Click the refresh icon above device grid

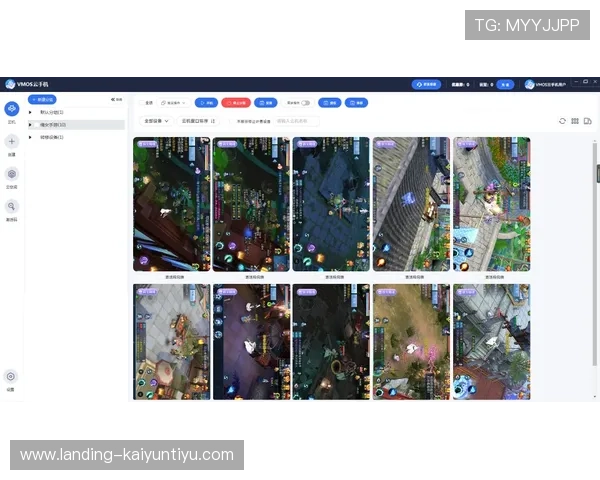[x=562, y=121]
